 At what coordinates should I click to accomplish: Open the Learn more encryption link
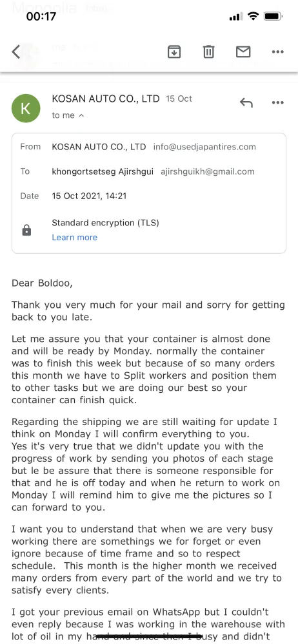pos(75,238)
